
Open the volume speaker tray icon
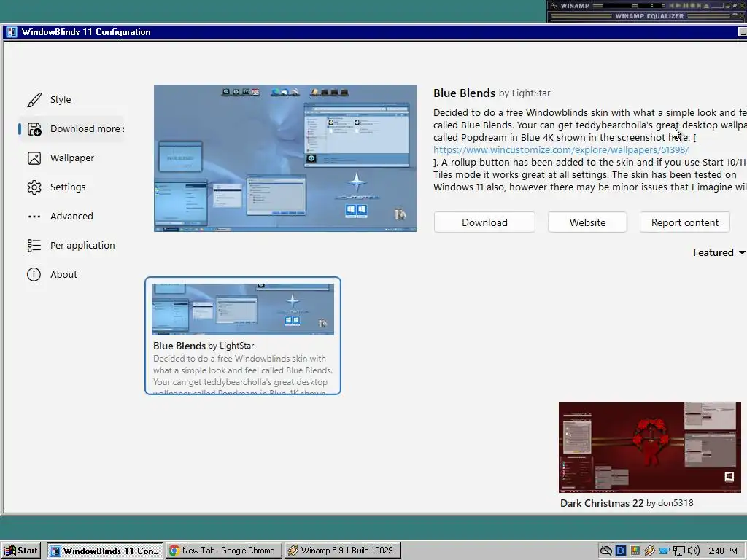point(693,551)
